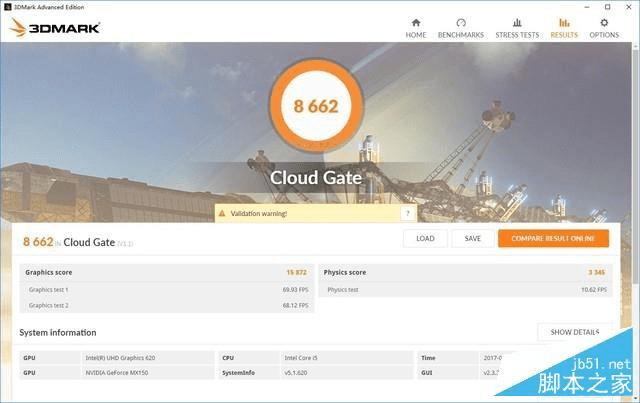
Task: Click the 8 662 score circle
Action: tap(316, 106)
